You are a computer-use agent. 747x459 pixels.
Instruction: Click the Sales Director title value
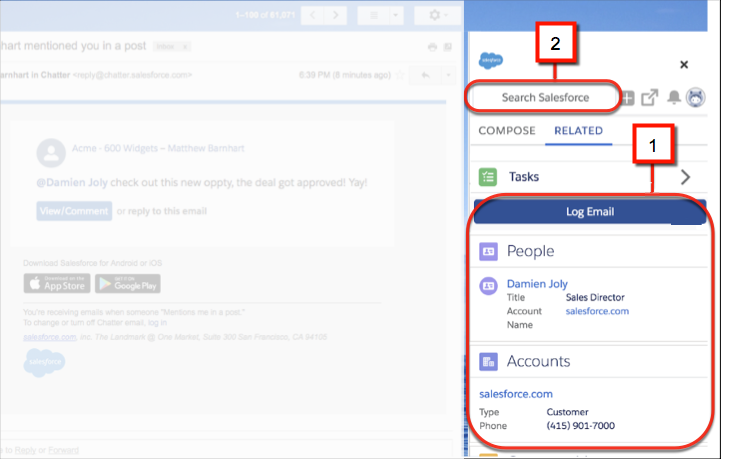coord(595,297)
